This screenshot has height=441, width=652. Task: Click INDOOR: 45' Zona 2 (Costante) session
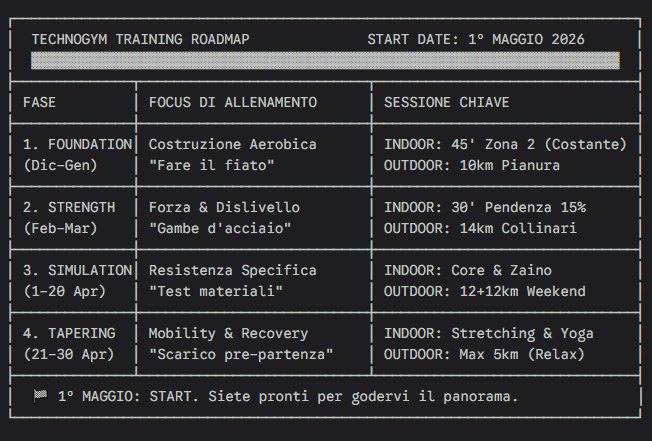point(506,145)
